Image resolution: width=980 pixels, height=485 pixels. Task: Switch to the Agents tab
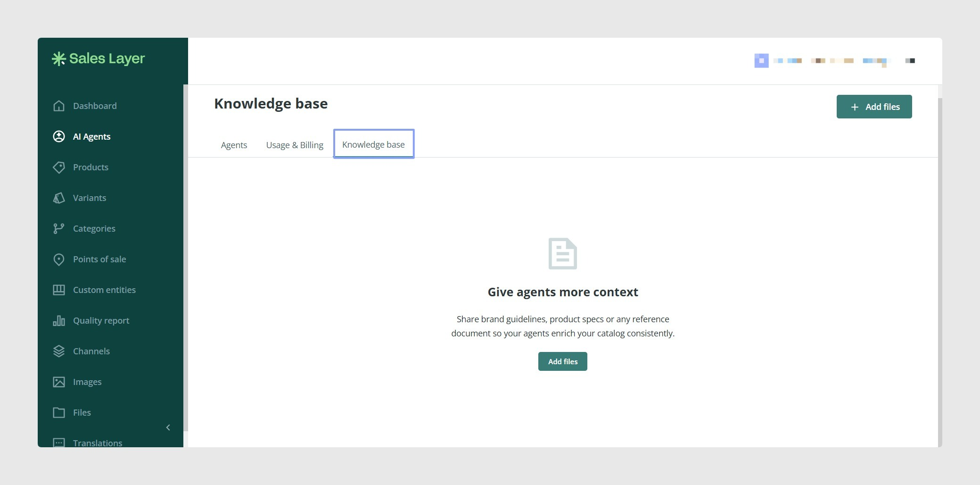pos(234,145)
